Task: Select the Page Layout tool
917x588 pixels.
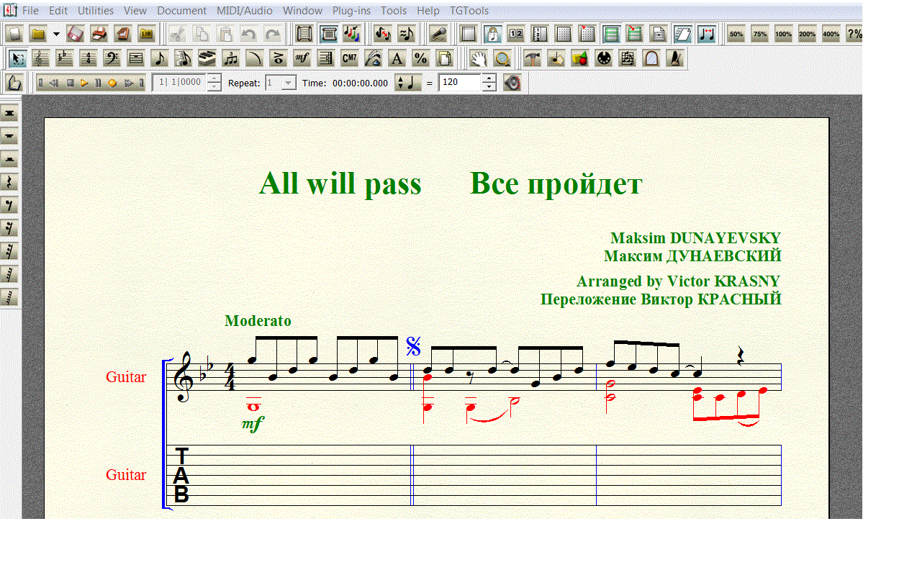Action: pos(445,58)
